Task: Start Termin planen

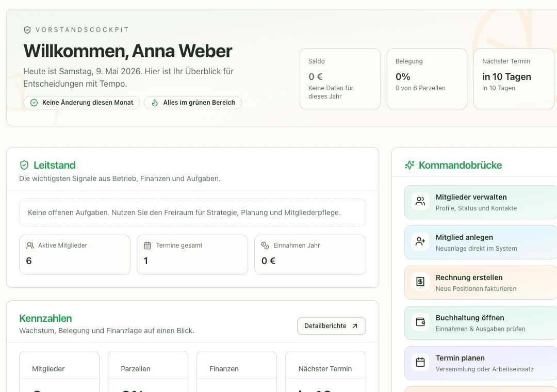Action: coord(481,363)
